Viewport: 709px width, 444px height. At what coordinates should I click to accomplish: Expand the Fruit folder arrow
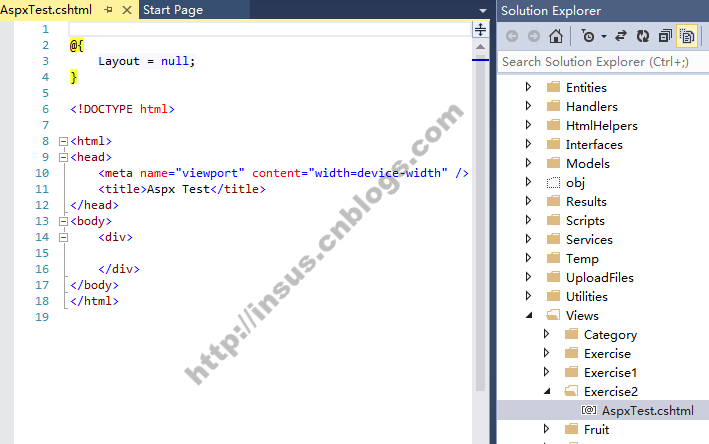[547, 428]
